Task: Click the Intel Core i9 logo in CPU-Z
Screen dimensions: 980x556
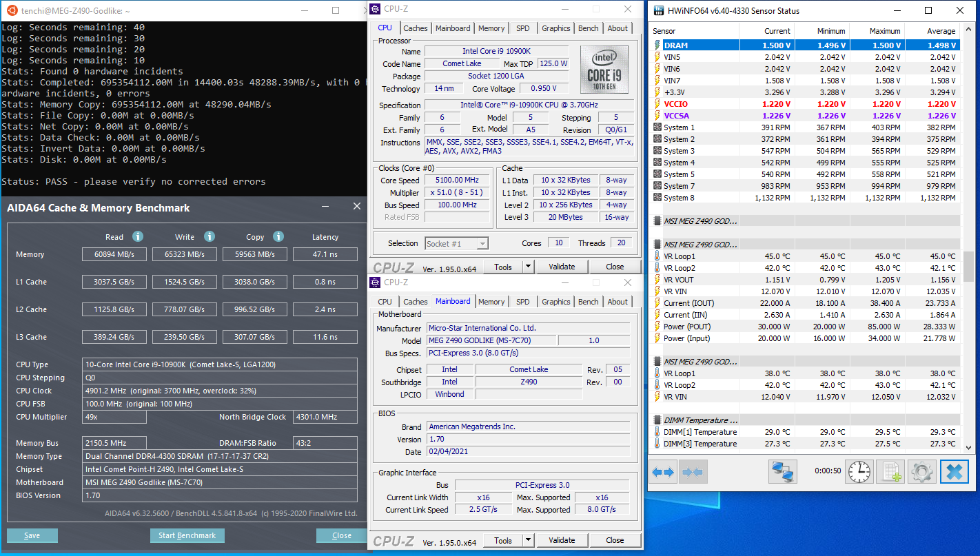Action: coord(604,70)
